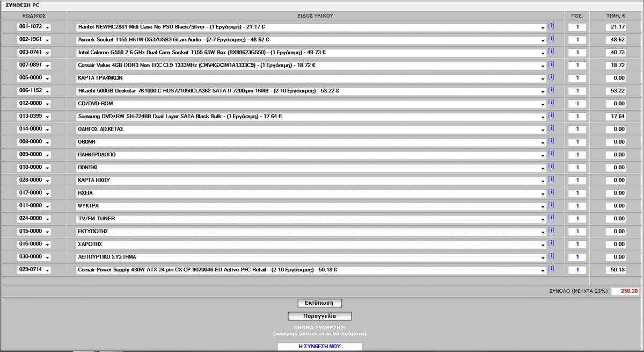This screenshot has width=644, height=352.
Task: Click the Παραγγελία order button
Action: 320,316
